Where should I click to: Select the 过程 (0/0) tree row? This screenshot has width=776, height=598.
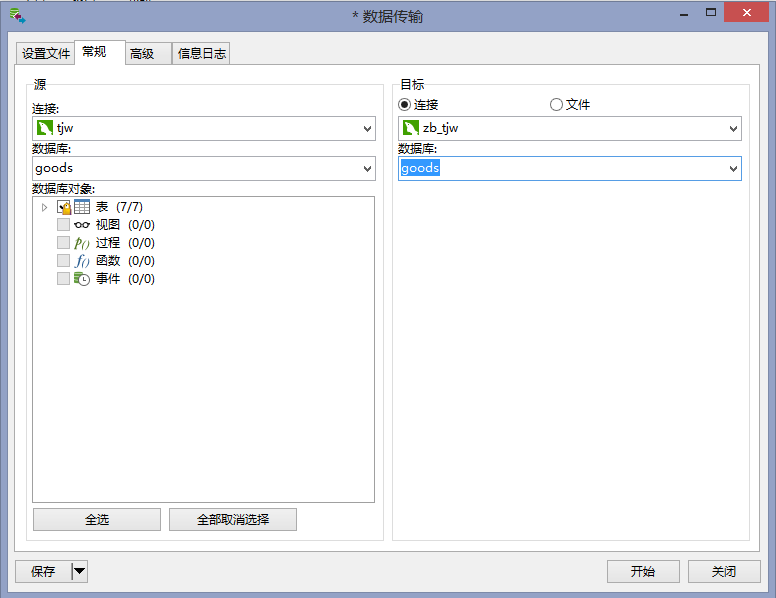125,243
